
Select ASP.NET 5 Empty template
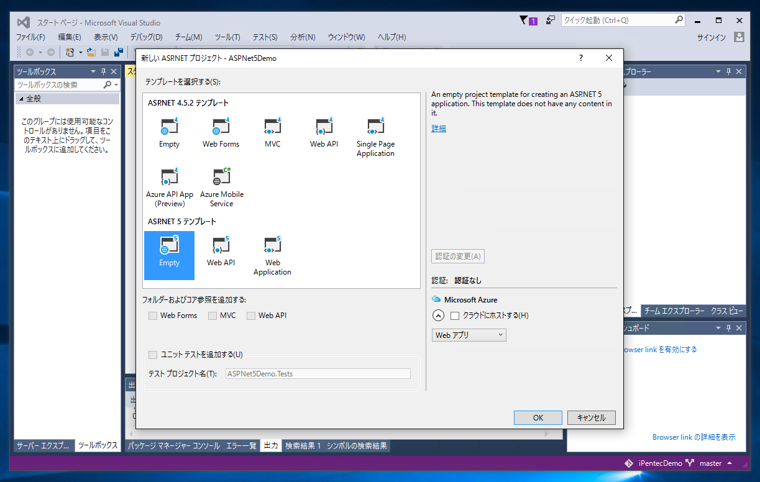[x=169, y=255]
